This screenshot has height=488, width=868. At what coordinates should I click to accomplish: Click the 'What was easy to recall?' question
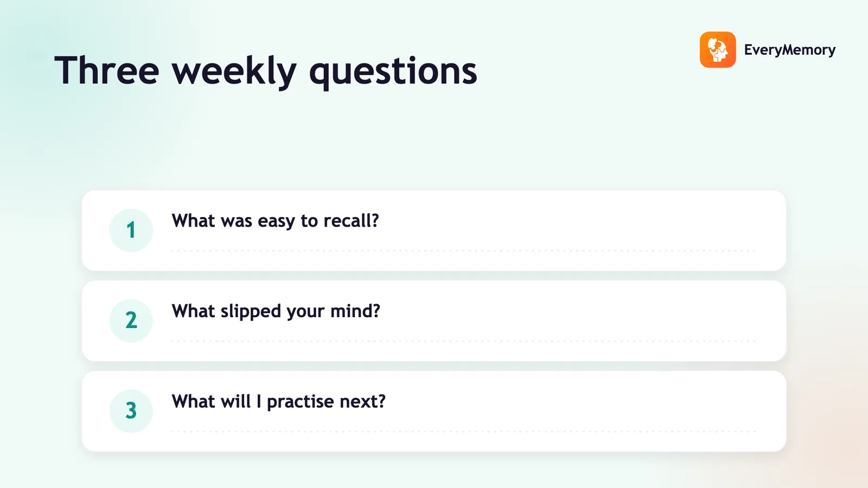[x=275, y=221]
